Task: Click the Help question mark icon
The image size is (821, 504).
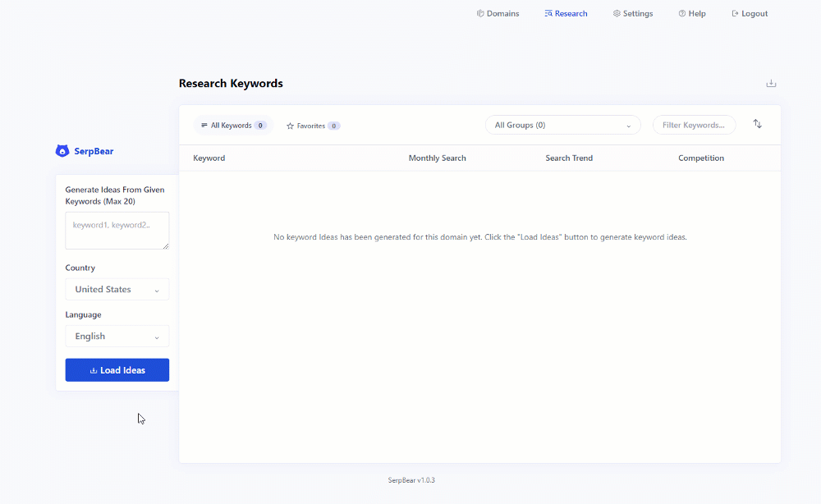Action: (x=681, y=13)
